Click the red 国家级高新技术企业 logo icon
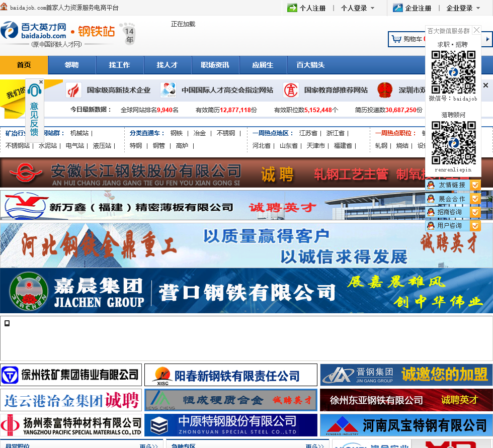 click(x=74, y=91)
